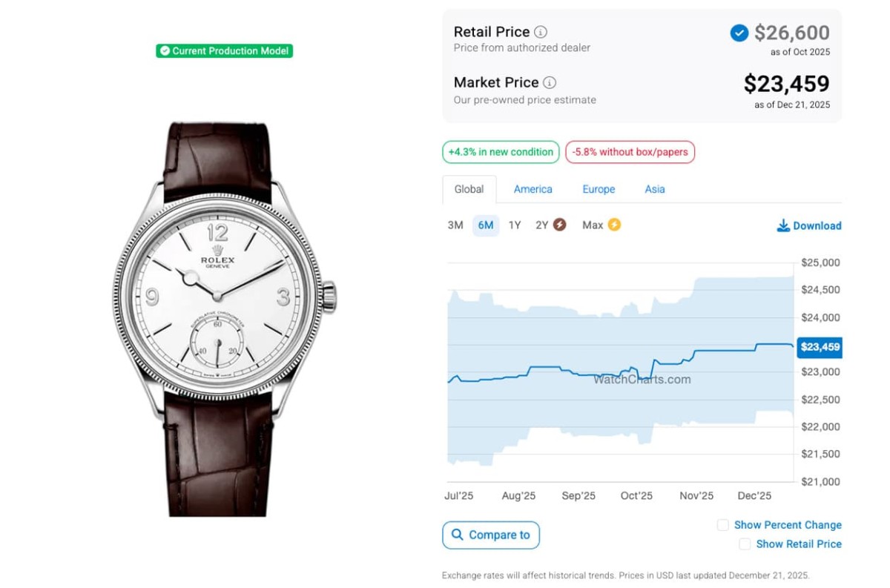Switch to the America tab
890x588 pixels.
533,189
